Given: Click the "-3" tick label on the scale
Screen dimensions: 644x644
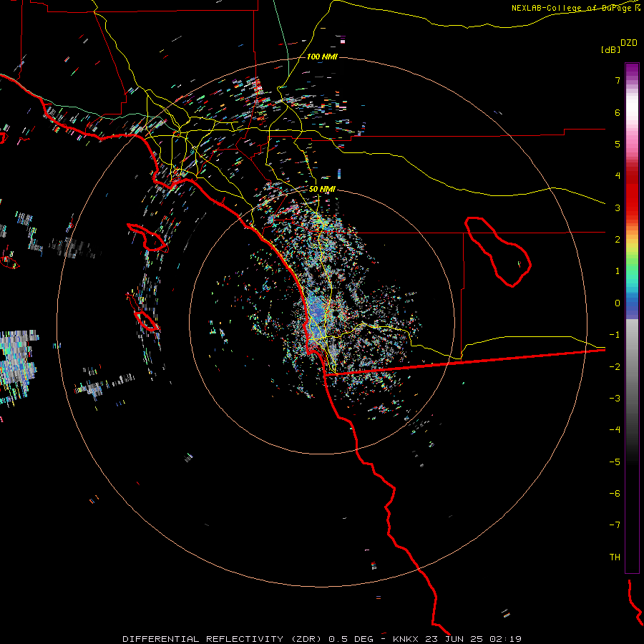Looking at the screenshot, I should (x=615, y=399).
